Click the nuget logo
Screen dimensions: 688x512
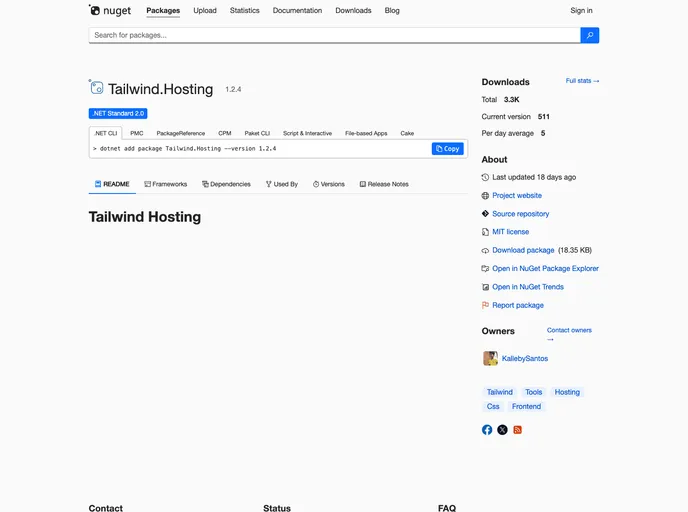tap(110, 10)
